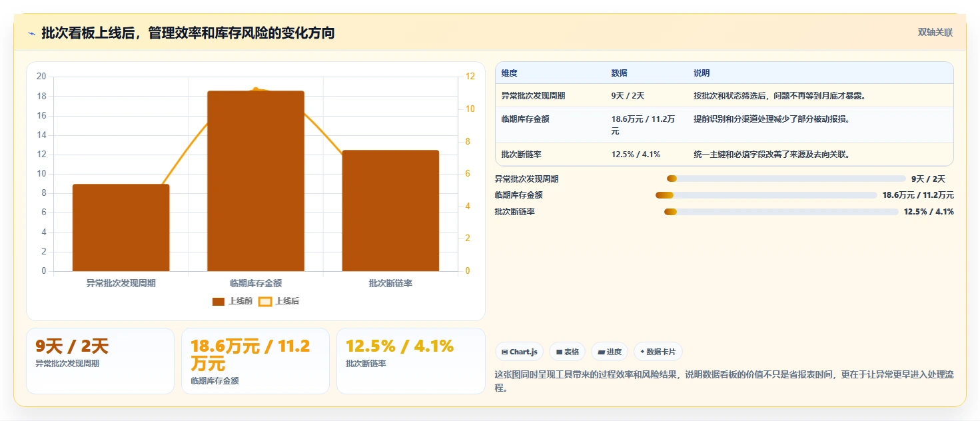Toggle the 上线后 legend entry

click(x=279, y=301)
